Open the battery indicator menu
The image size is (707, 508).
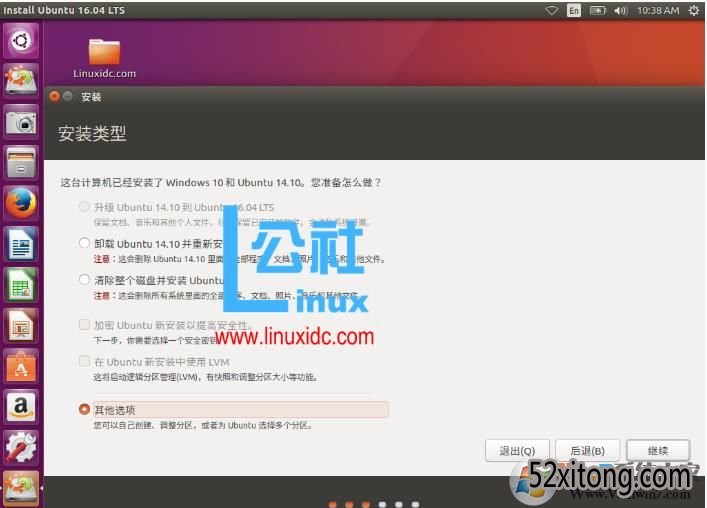click(598, 10)
